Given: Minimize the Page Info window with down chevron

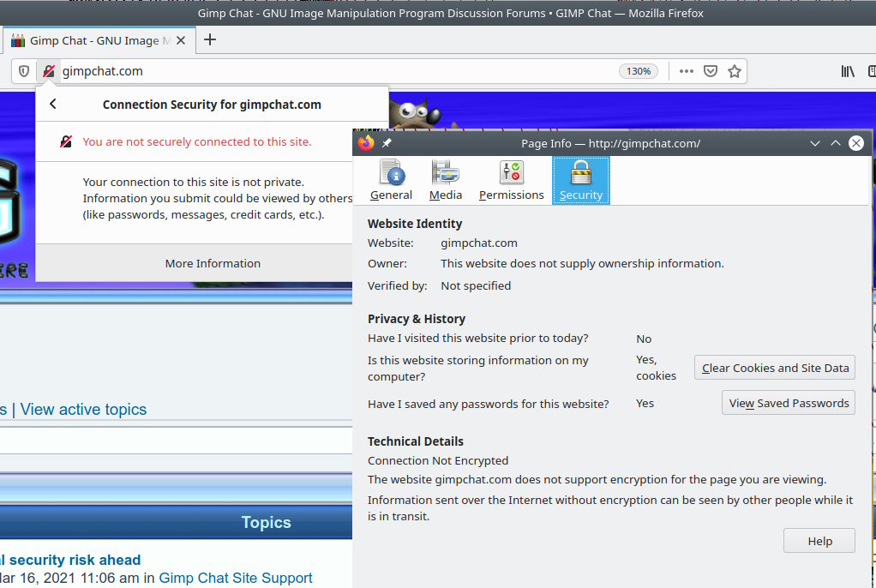Looking at the screenshot, I should [814, 143].
